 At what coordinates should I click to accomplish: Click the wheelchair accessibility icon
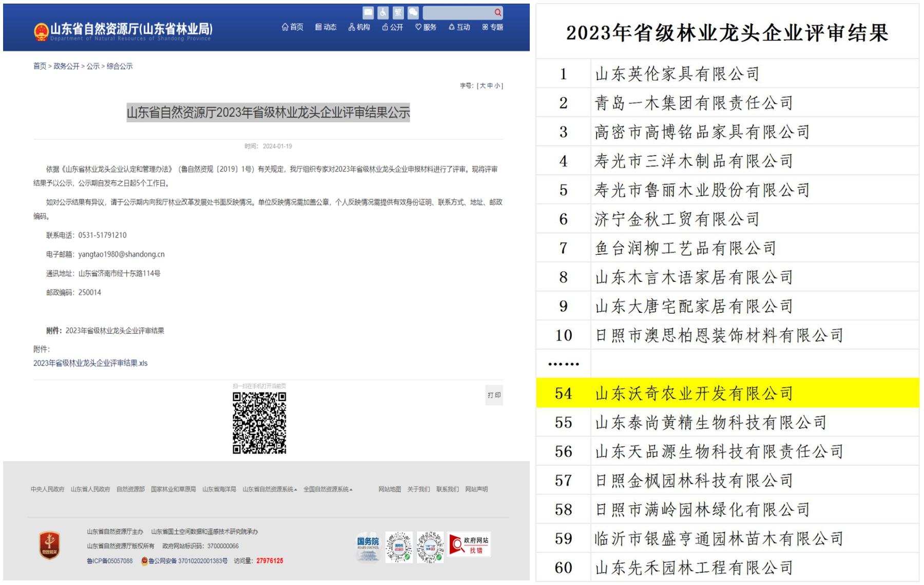383,12
